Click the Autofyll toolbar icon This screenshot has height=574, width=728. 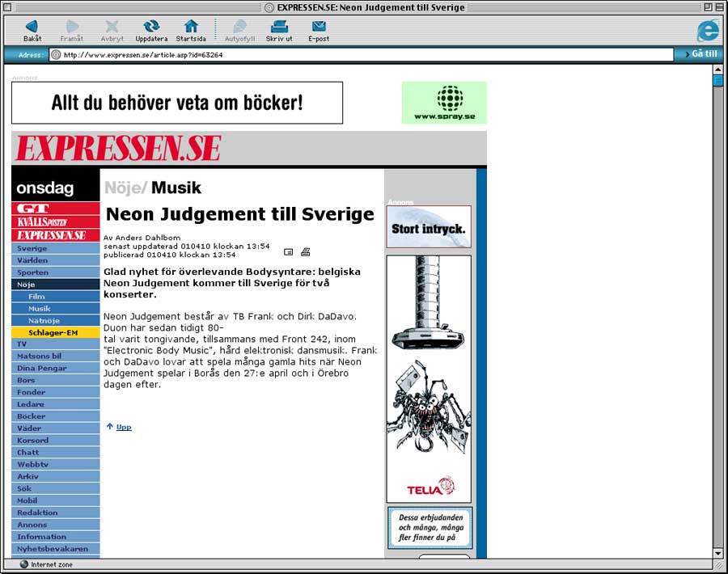239,31
